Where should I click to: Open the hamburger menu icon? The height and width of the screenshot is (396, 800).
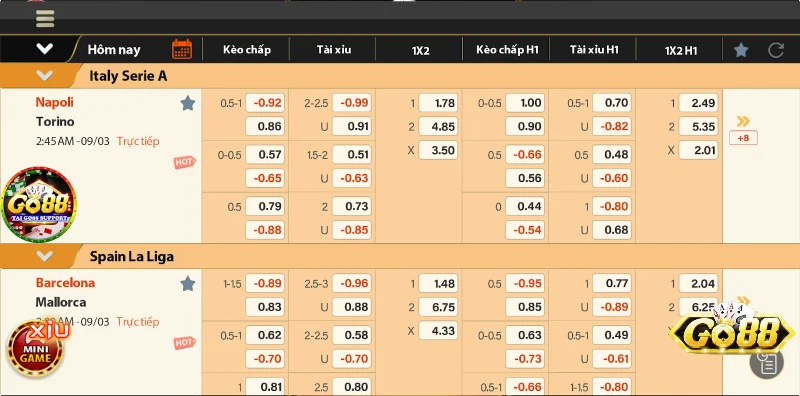pyautogui.click(x=45, y=18)
